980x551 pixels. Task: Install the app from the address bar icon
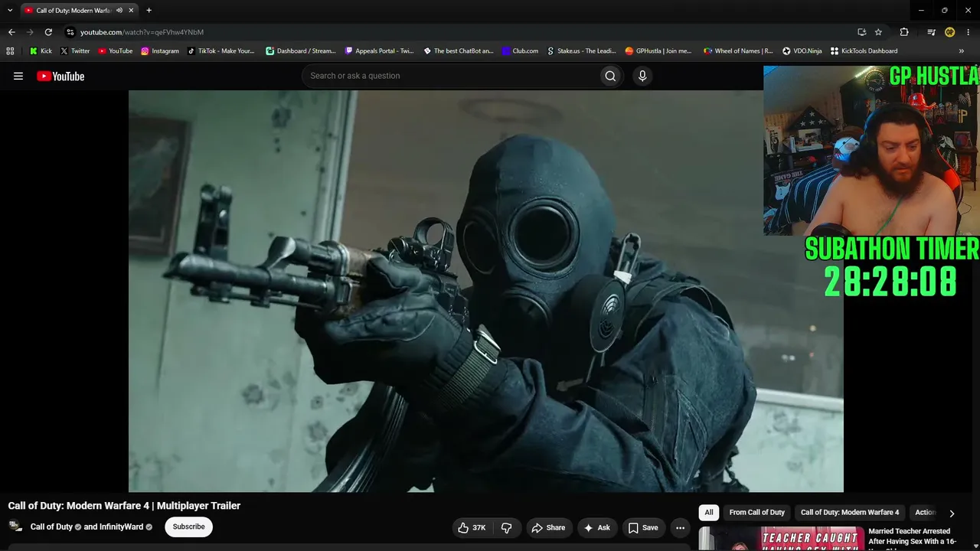861,32
